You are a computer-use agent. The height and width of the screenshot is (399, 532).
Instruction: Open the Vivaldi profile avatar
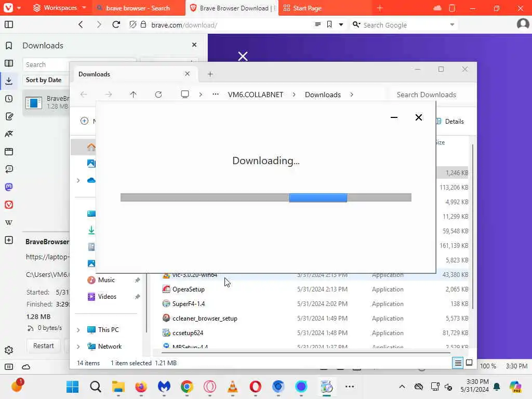523,24
